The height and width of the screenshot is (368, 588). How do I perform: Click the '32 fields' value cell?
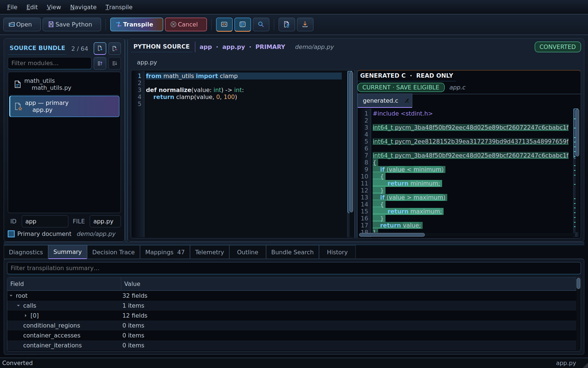(135, 296)
